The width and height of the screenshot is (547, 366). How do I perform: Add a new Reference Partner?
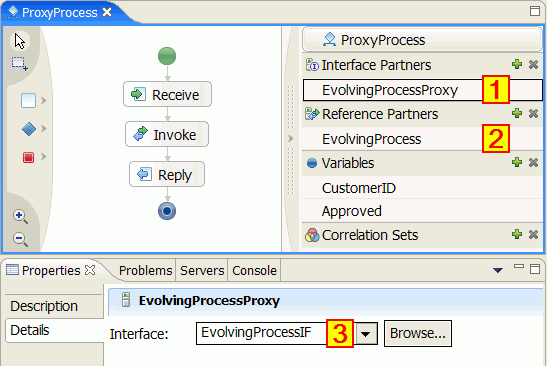click(x=517, y=113)
